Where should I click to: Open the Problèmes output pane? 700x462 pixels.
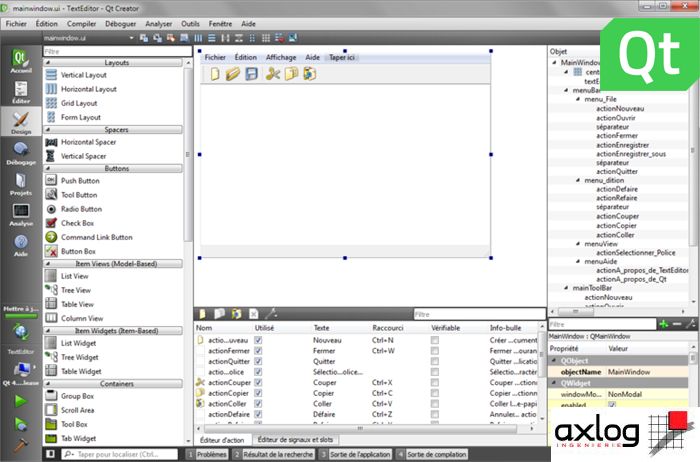(207, 454)
